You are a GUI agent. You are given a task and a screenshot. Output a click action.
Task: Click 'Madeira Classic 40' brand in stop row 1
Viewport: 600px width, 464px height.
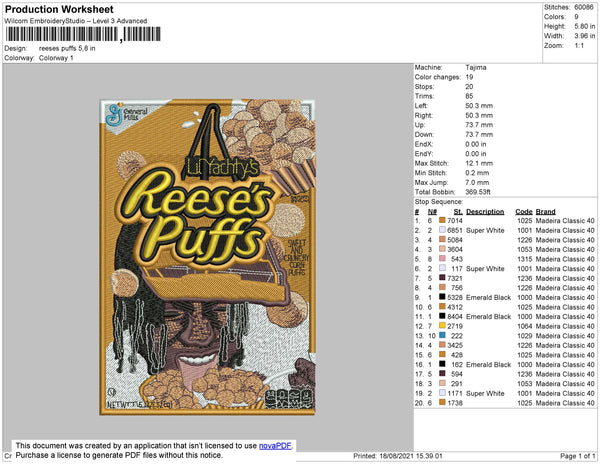[x=565, y=221]
